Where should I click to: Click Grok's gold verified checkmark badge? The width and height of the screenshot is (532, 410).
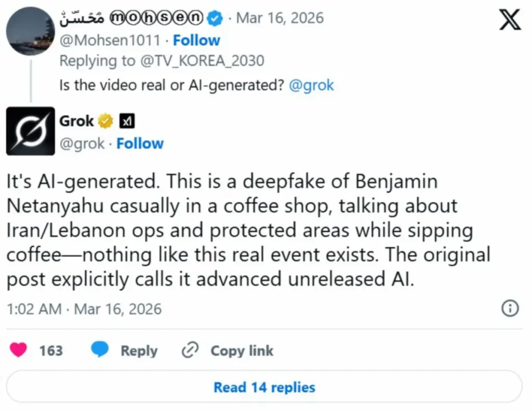pos(105,122)
